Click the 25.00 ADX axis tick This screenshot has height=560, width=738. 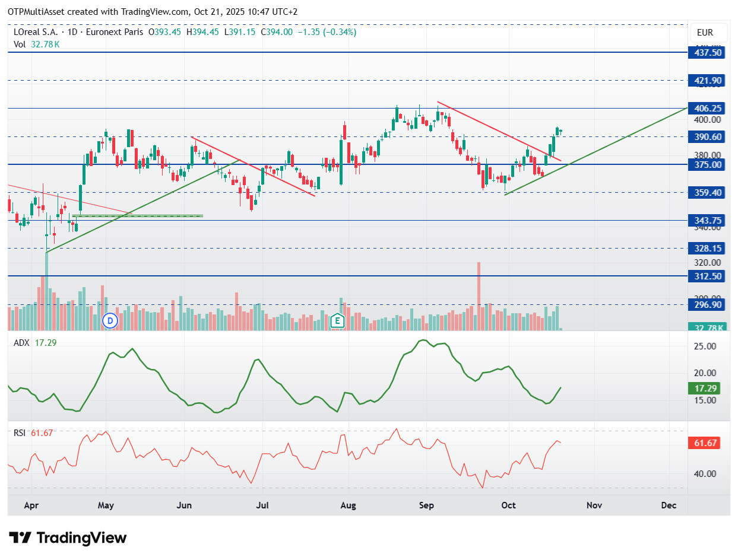tap(705, 346)
